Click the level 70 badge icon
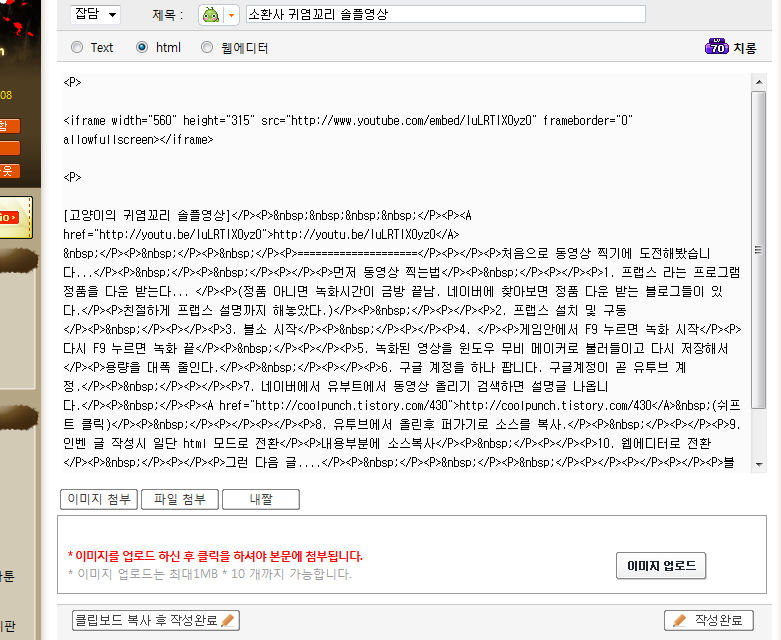 (717, 47)
